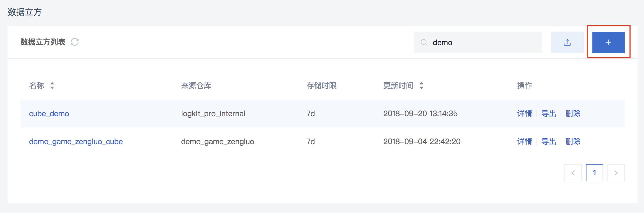The width and height of the screenshot is (644, 213).
Task: Click 详情 for cube_demo row
Action: [x=525, y=113]
